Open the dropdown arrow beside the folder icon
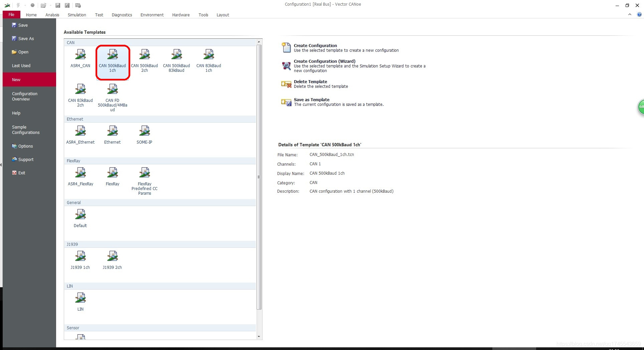 51,5
